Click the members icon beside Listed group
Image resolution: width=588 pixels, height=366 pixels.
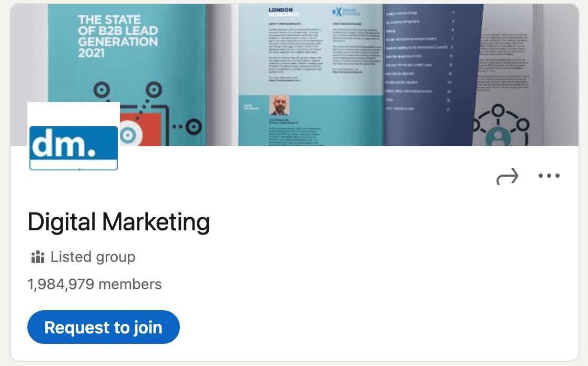[37, 257]
